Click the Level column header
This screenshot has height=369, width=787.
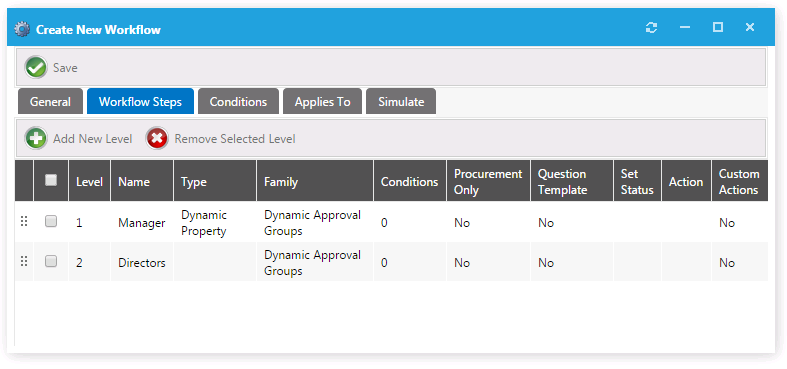click(89, 182)
